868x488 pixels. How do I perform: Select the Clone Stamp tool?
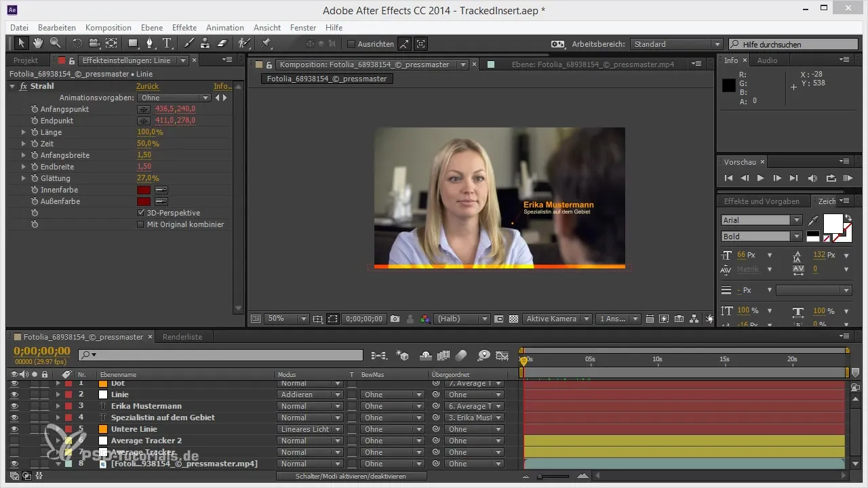click(205, 43)
